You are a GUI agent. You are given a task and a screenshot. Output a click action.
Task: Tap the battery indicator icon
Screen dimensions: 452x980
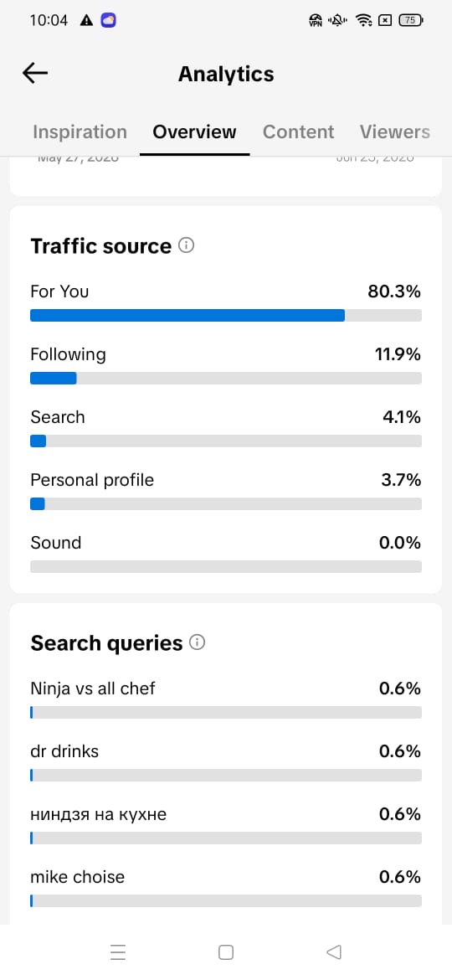(x=411, y=21)
